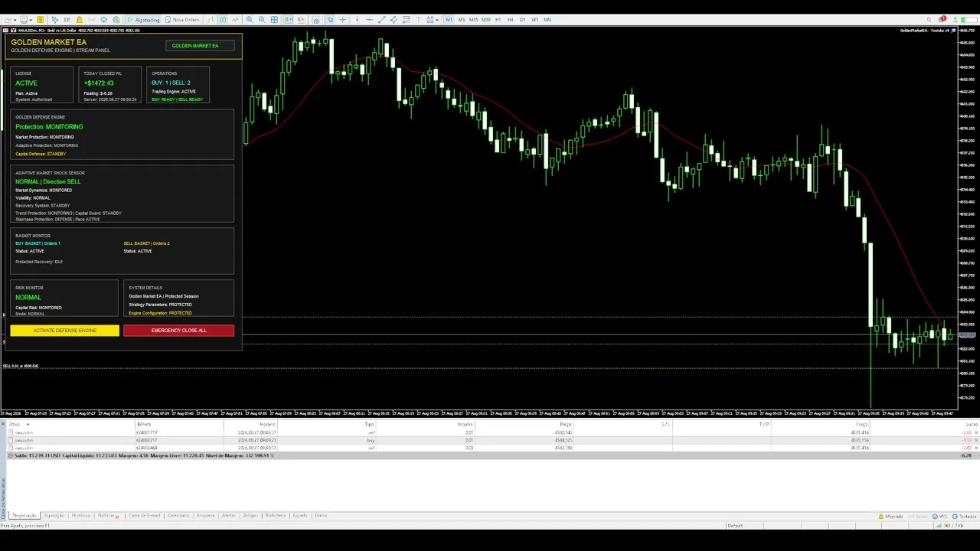The width and height of the screenshot is (980, 551).
Task: Select the trendline drawing tool
Action: 382,20
